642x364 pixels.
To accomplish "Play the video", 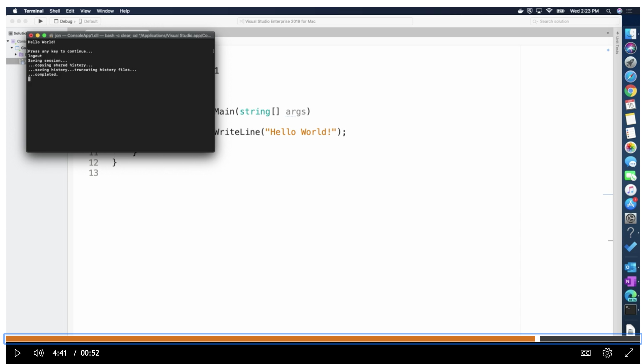I will [x=17, y=353].
